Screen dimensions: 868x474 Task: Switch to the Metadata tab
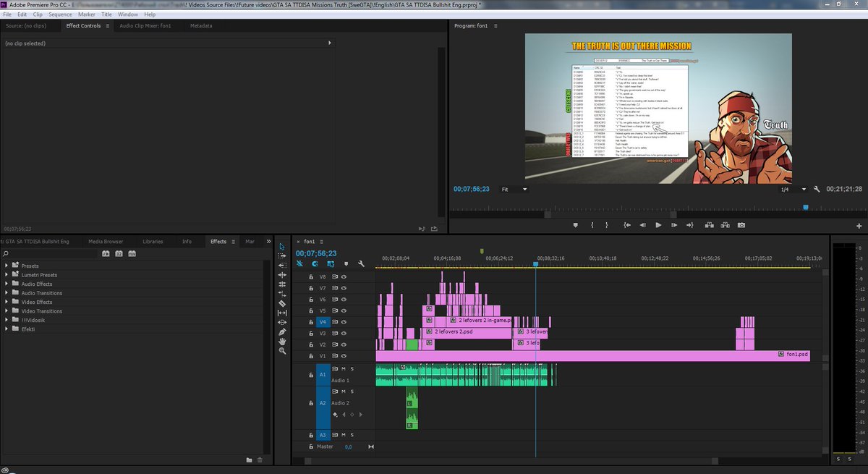click(x=201, y=26)
